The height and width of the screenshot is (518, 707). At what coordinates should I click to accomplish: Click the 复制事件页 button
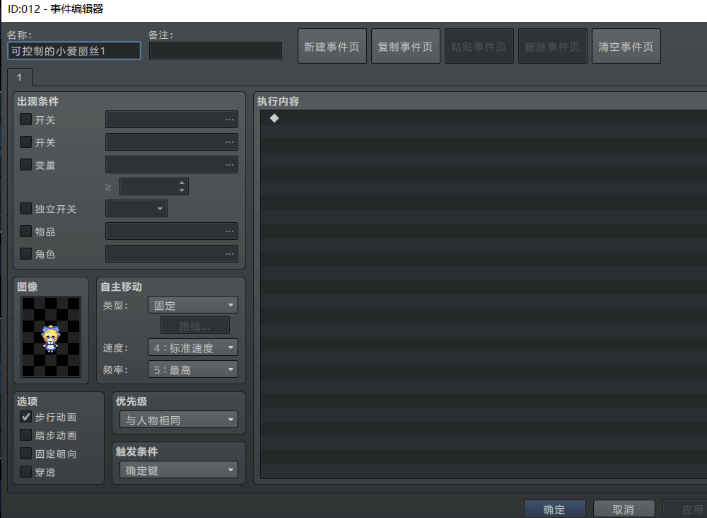pos(404,47)
